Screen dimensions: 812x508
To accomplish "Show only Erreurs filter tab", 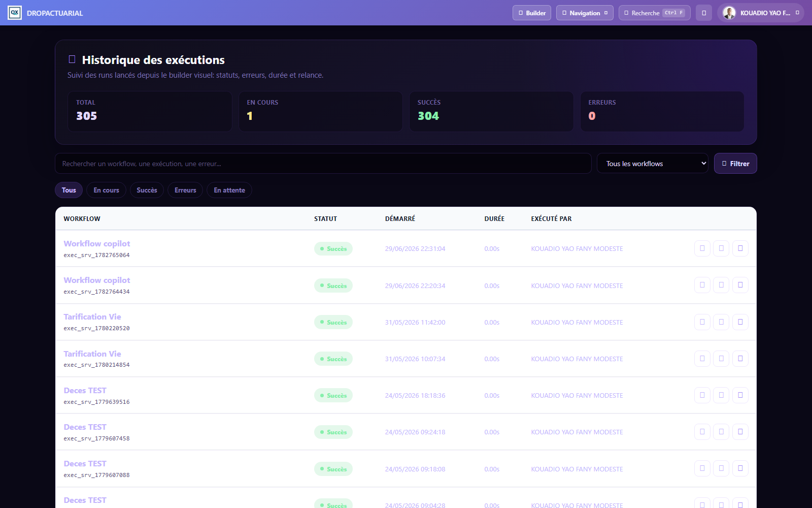I will click(x=185, y=190).
